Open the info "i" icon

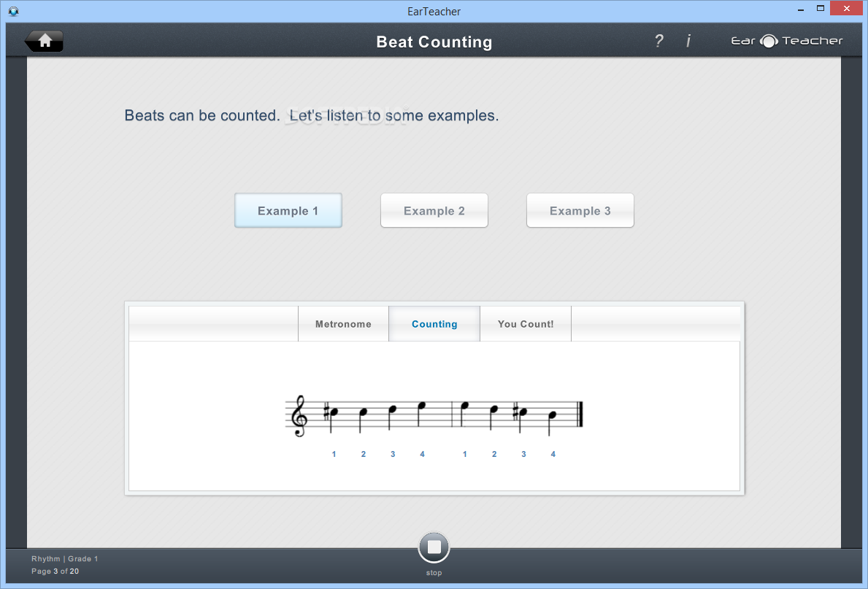(688, 41)
